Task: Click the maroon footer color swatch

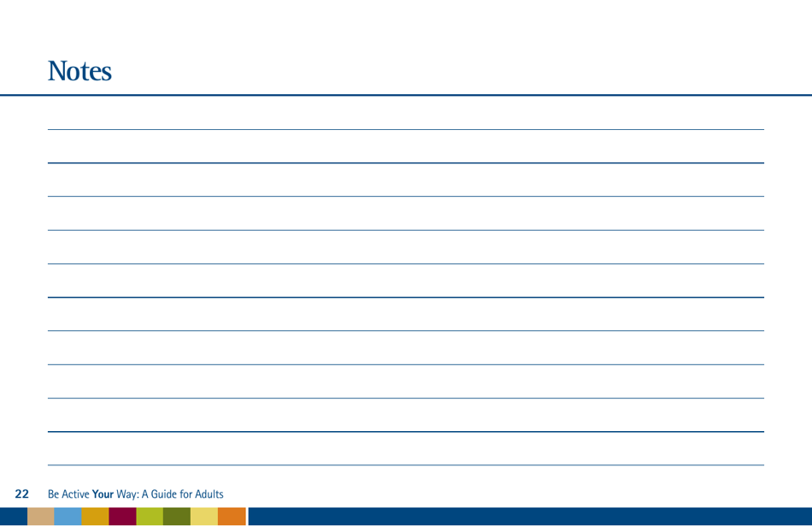Action: (x=122, y=517)
